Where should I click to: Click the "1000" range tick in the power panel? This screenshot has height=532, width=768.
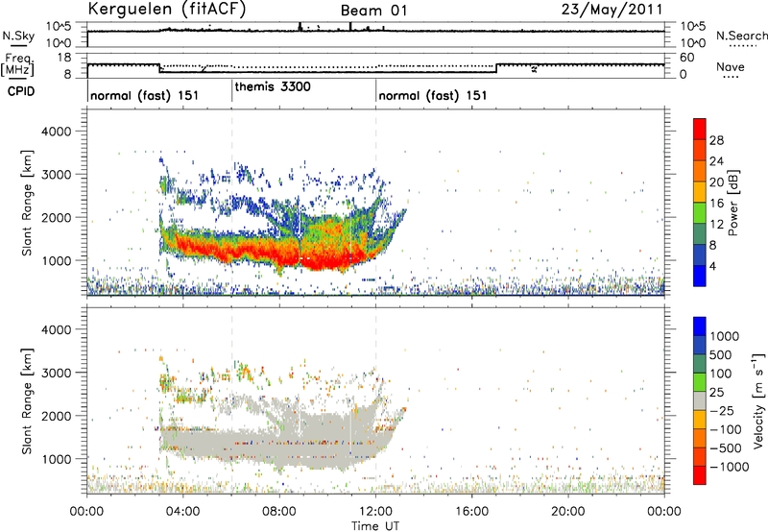coord(56,260)
